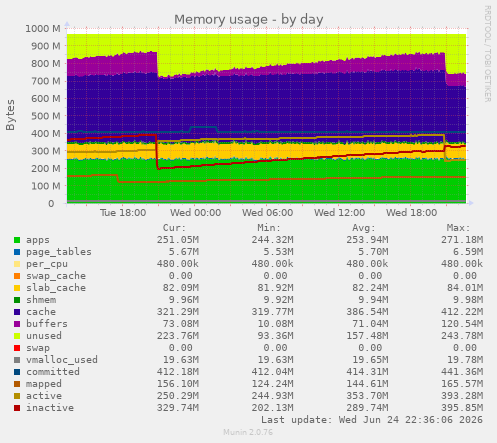Click the 'Memory usage - by day' title

[x=249, y=20]
